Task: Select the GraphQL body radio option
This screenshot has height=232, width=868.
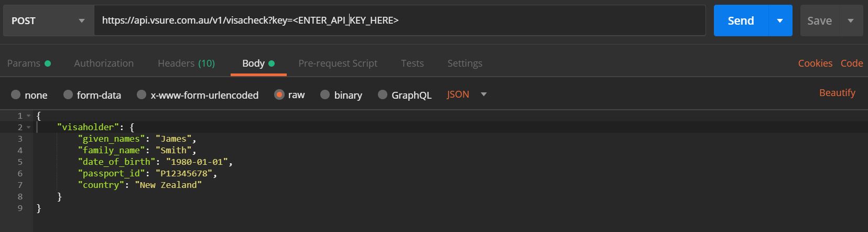Action: click(x=383, y=95)
